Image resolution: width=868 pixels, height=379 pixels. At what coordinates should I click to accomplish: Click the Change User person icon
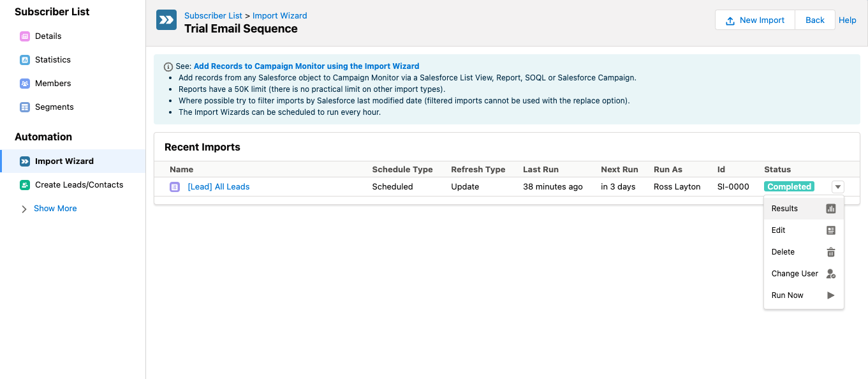(830, 274)
